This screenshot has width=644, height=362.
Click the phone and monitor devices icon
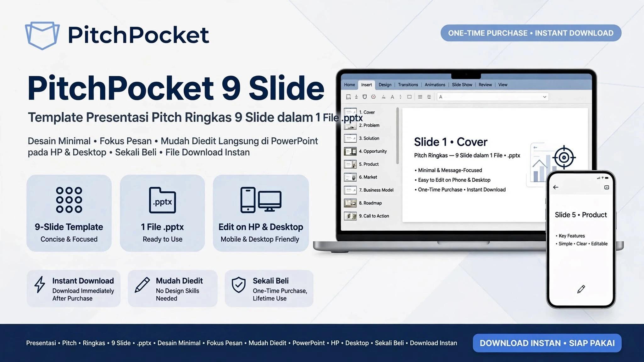coord(261,200)
